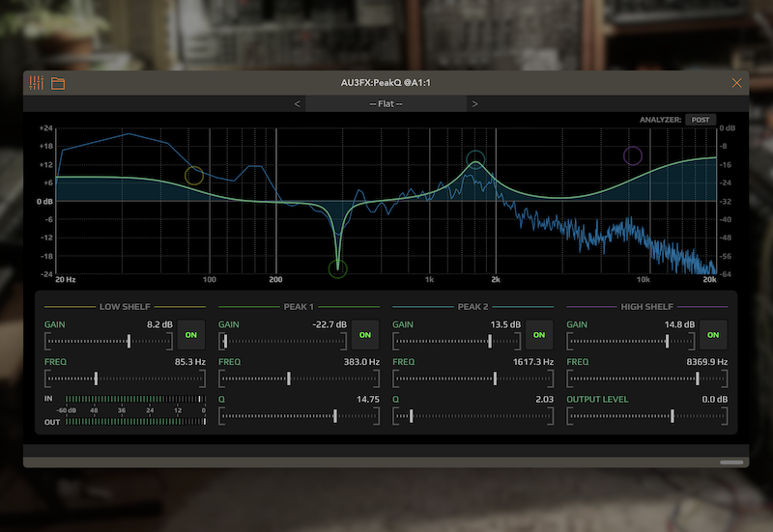The image size is (773, 532).
Task: Click the Q value 2.03
Action: point(544,400)
